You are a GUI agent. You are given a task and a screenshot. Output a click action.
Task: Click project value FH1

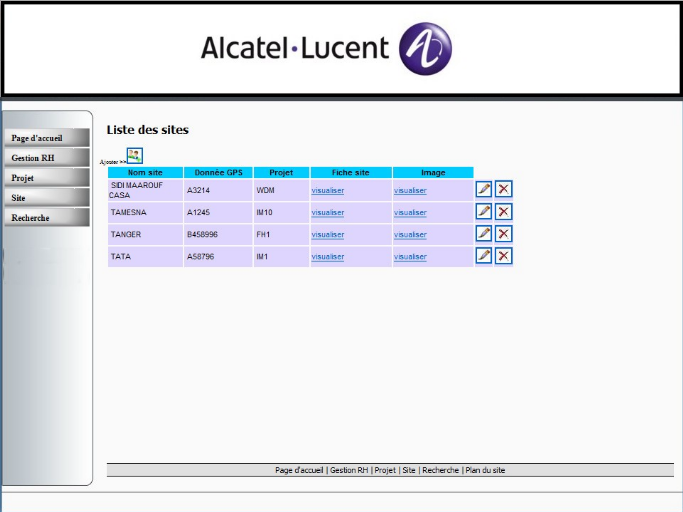(x=263, y=234)
